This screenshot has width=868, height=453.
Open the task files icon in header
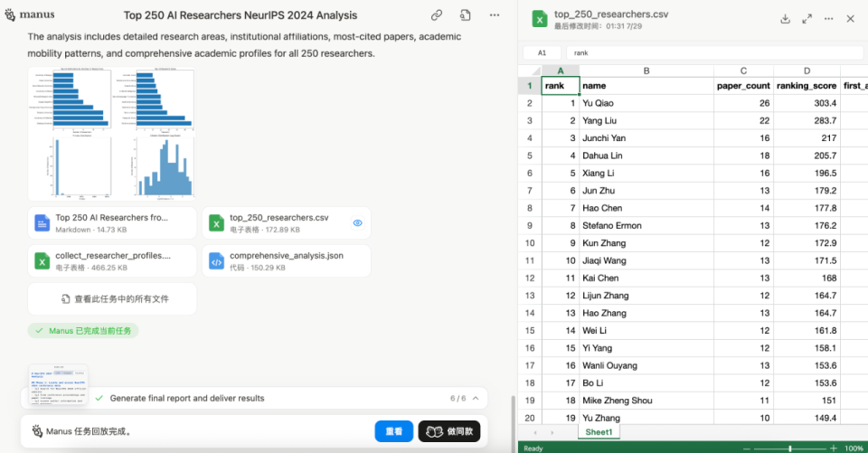click(x=466, y=15)
